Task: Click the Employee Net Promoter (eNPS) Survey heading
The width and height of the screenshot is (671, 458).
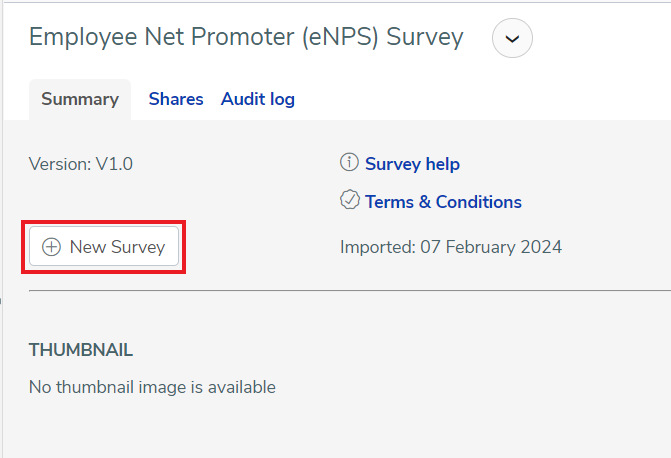Action: pyautogui.click(x=246, y=37)
